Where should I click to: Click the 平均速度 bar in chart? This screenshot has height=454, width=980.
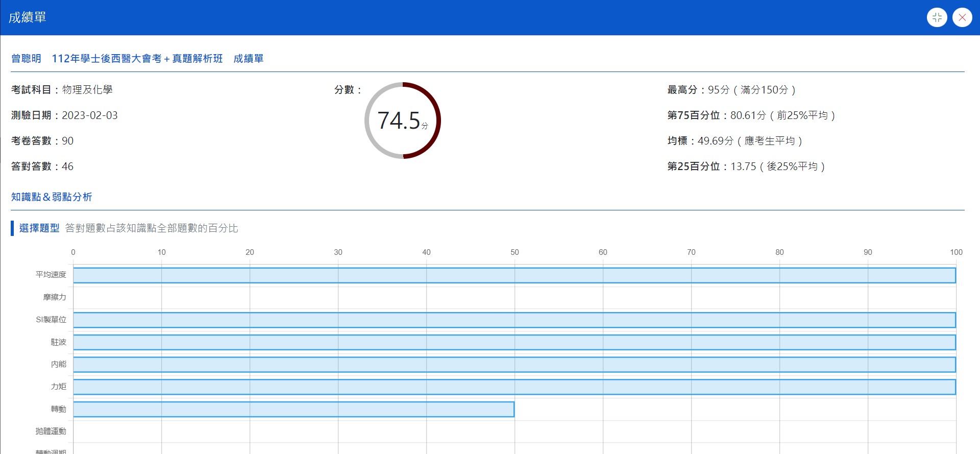[514, 275]
